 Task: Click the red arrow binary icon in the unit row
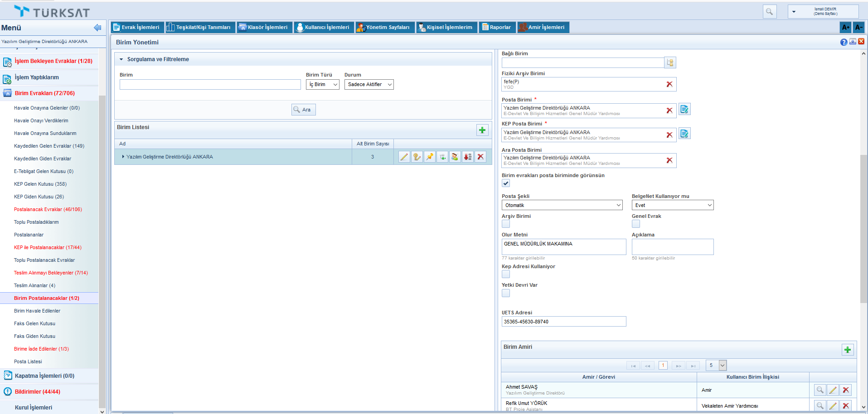tap(467, 157)
